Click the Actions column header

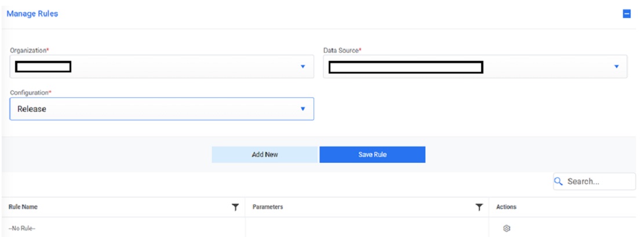[506, 207]
